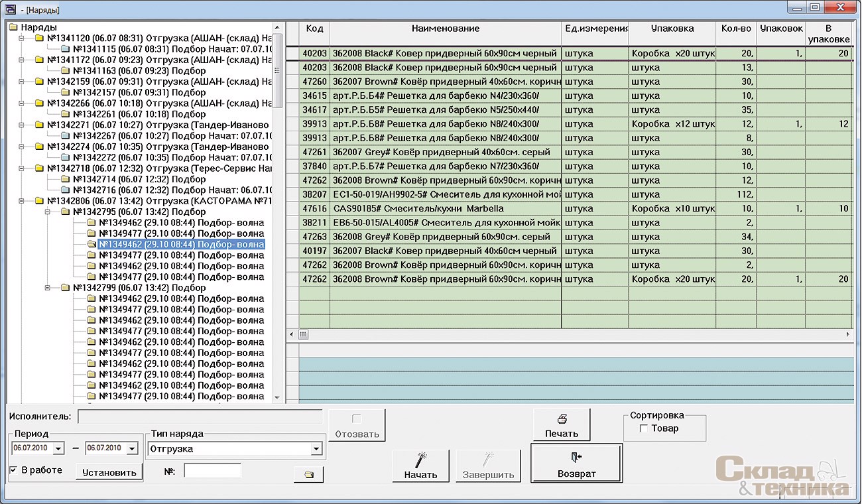862x504 pixels.
Task: Select order №1342157 Подбор in tree
Action: (139, 92)
